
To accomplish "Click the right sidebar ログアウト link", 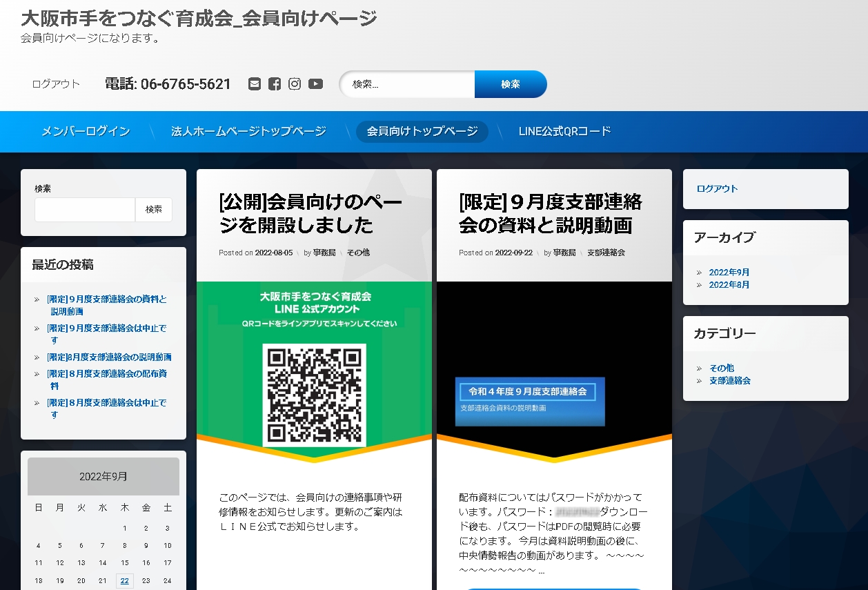I will (x=717, y=188).
